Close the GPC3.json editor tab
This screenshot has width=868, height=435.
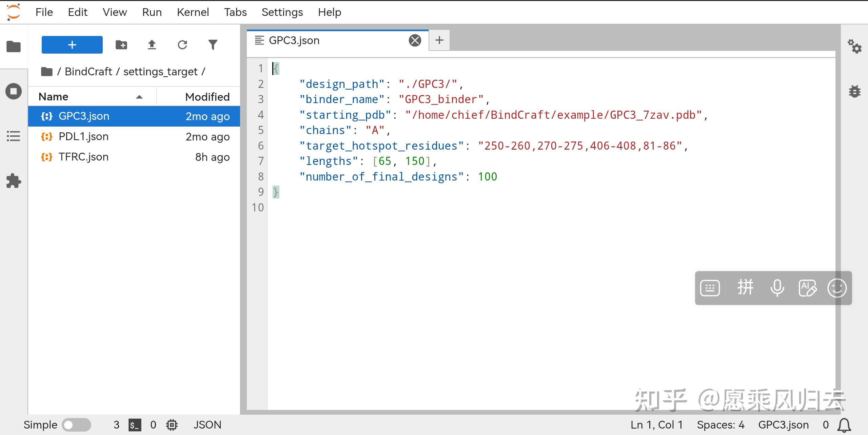(x=415, y=40)
